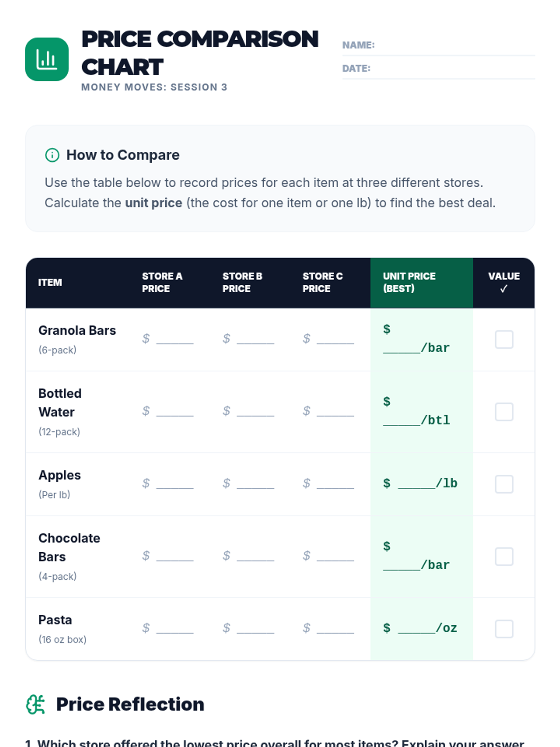Click Chocolate Bars Store A price blank

(175, 557)
